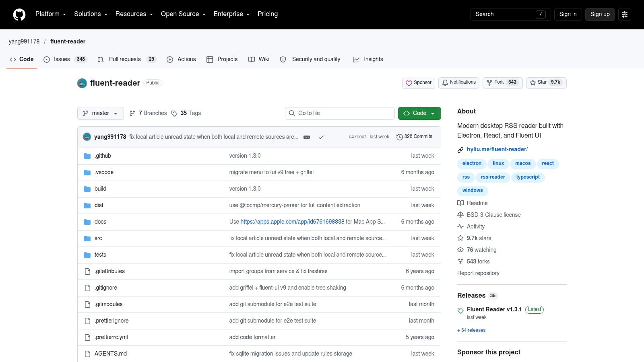Click the scale icon beside BSD-3-Clause license
Screen dimensions: 644x362
tap(460, 215)
